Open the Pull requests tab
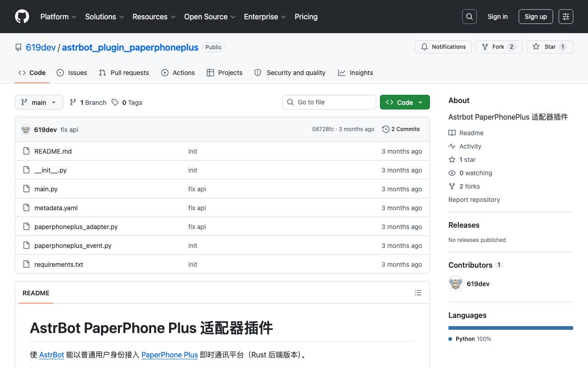This screenshot has width=588, height=368. coord(124,73)
